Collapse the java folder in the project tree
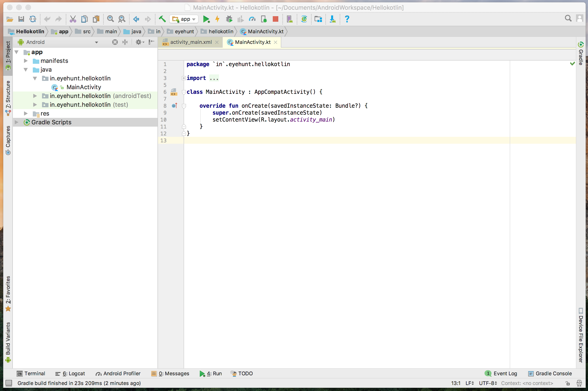Viewport: 588px width, 391px height. (x=26, y=70)
